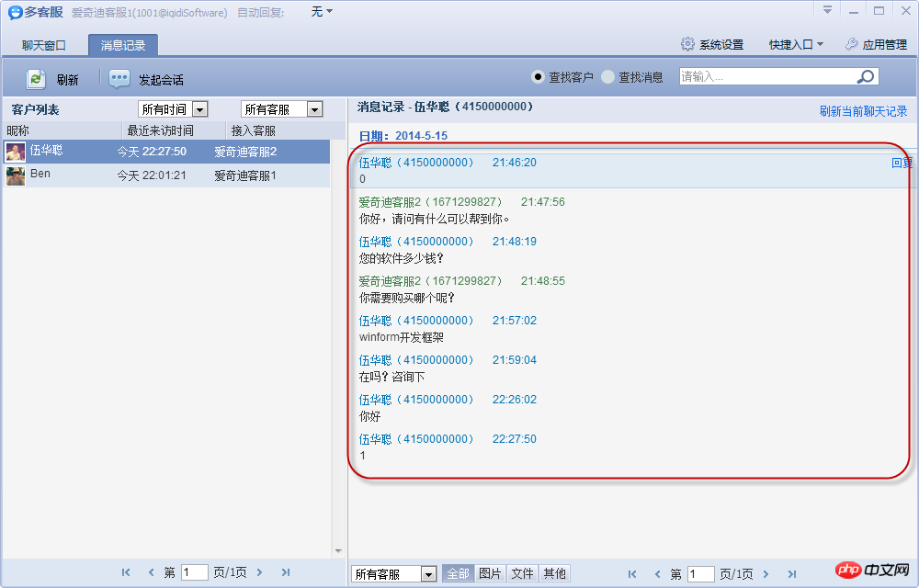The image size is (919, 588).
Task: Click the refresh icon in the toolbar
Action: (36, 79)
